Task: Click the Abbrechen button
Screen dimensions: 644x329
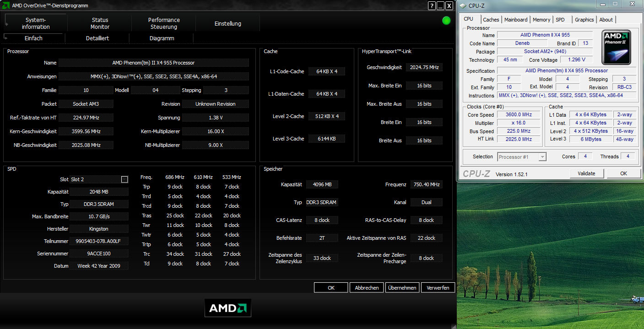Action: (x=367, y=288)
